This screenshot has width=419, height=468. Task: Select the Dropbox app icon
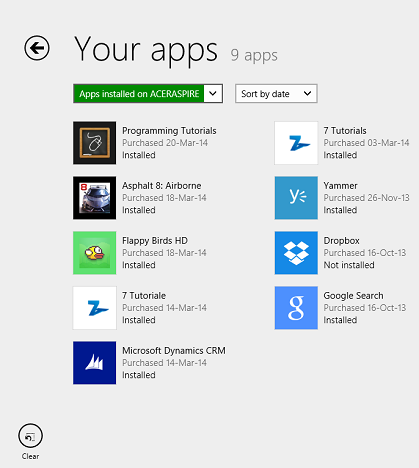tap(296, 253)
